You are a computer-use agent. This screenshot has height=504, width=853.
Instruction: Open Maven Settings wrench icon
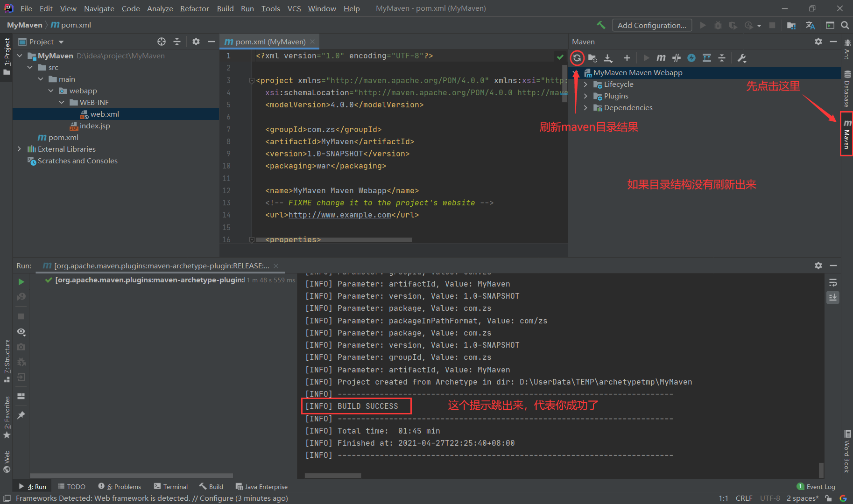pyautogui.click(x=741, y=58)
